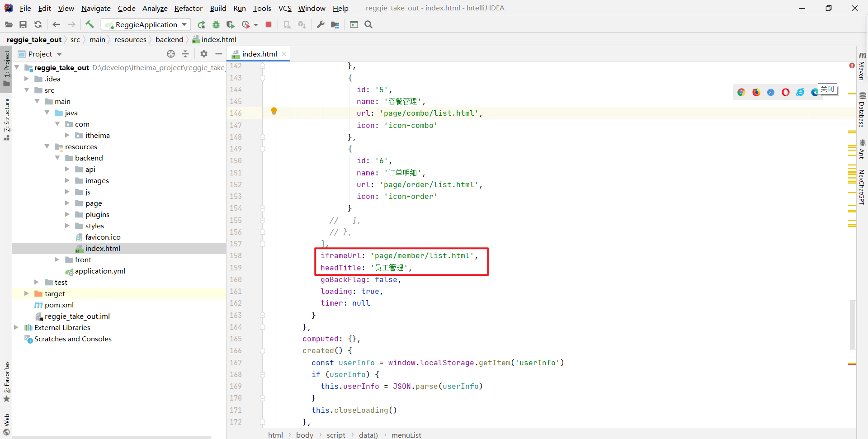Open page in Chrome browser icon
The height and width of the screenshot is (439, 868).
741,92
